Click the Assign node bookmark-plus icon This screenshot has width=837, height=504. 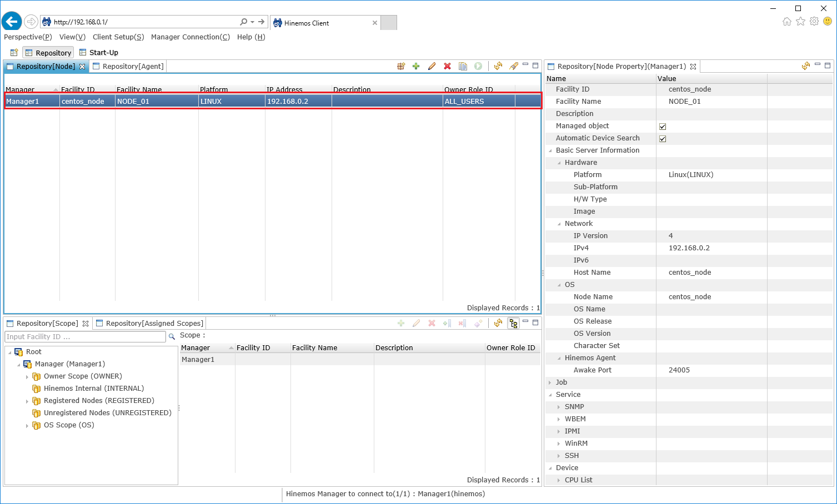(447, 323)
